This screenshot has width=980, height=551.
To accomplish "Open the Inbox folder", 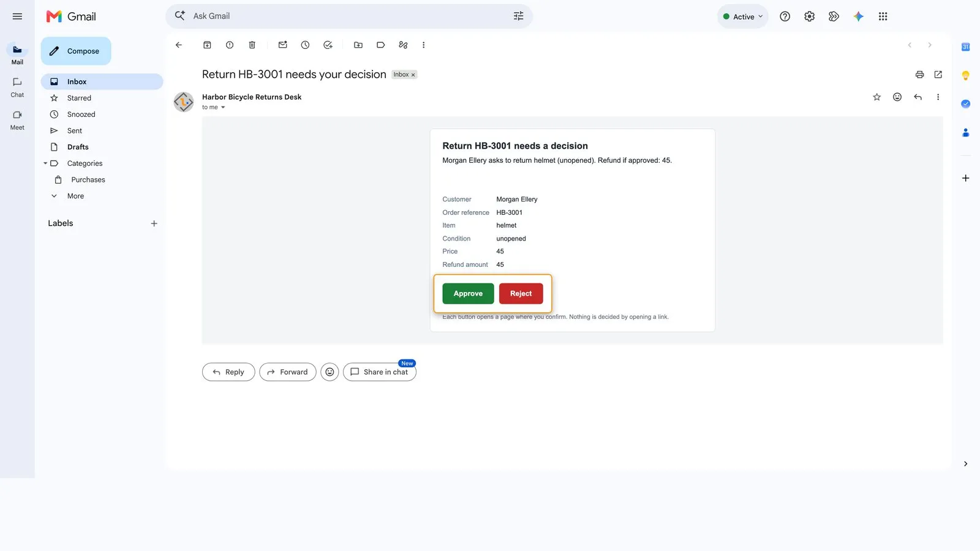I will (102, 81).
